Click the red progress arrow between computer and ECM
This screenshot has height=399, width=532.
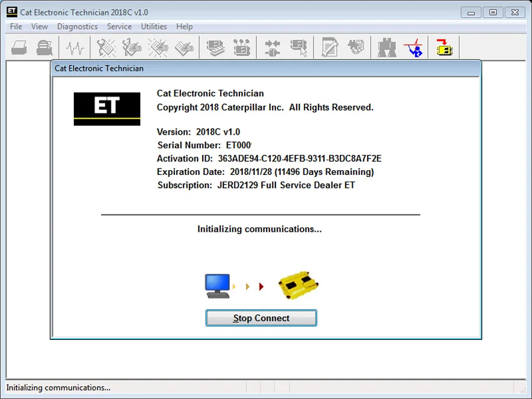pos(261,287)
